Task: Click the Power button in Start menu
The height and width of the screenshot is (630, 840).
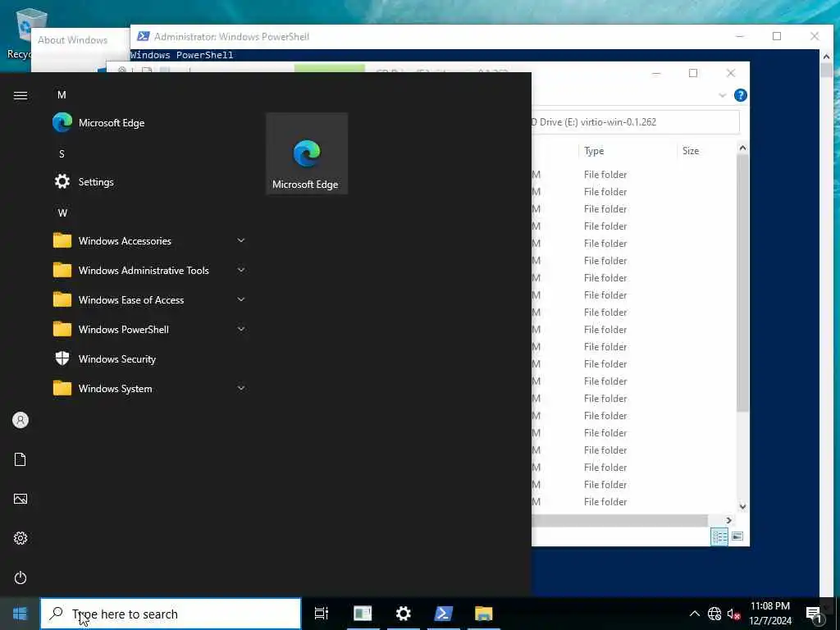Action: click(21, 577)
